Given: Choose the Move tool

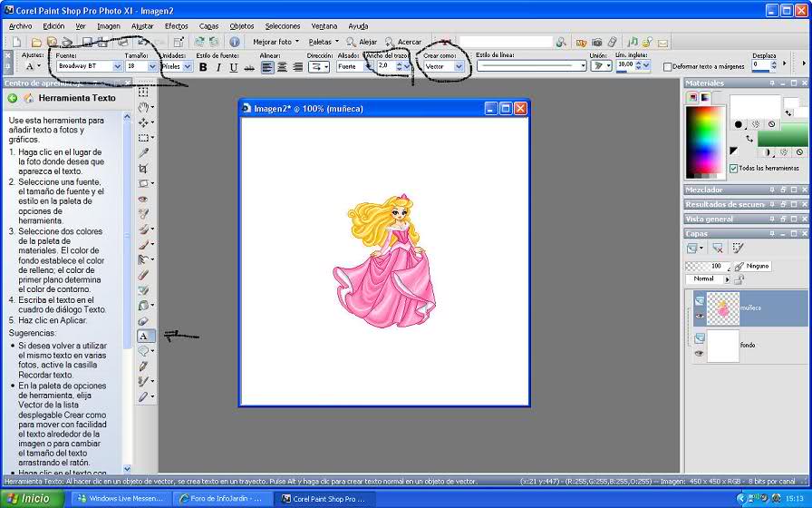Looking at the screenshot, I should point(143,122).
